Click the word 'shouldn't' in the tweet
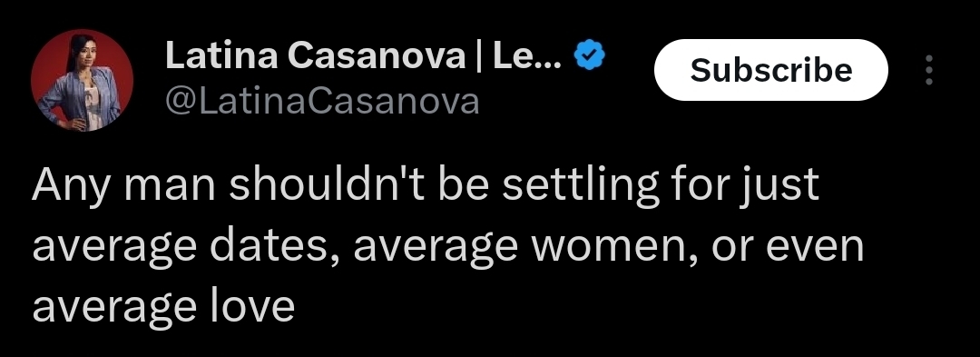This screenshot has height=357, width=980. (x=330, y=183)
